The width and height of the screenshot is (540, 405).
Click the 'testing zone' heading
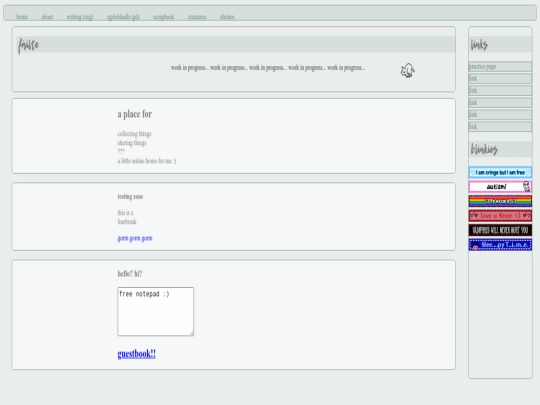130,196
